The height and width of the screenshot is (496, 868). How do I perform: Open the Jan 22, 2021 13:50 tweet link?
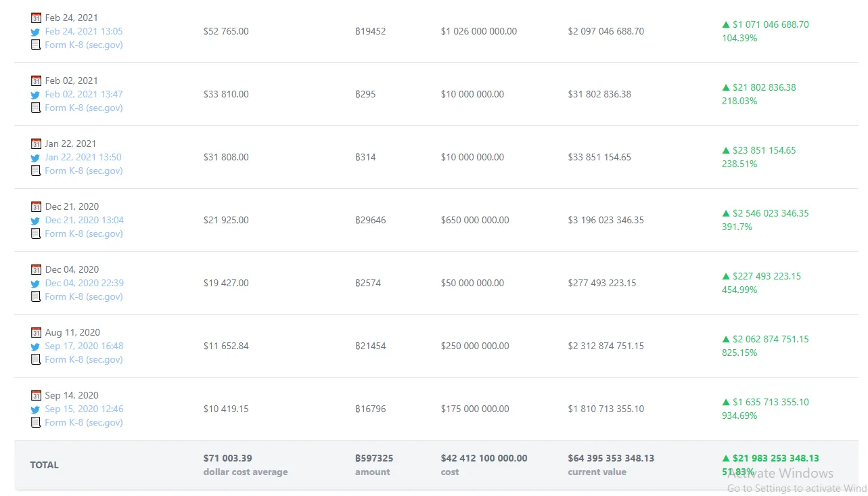[x=83, y=157]
